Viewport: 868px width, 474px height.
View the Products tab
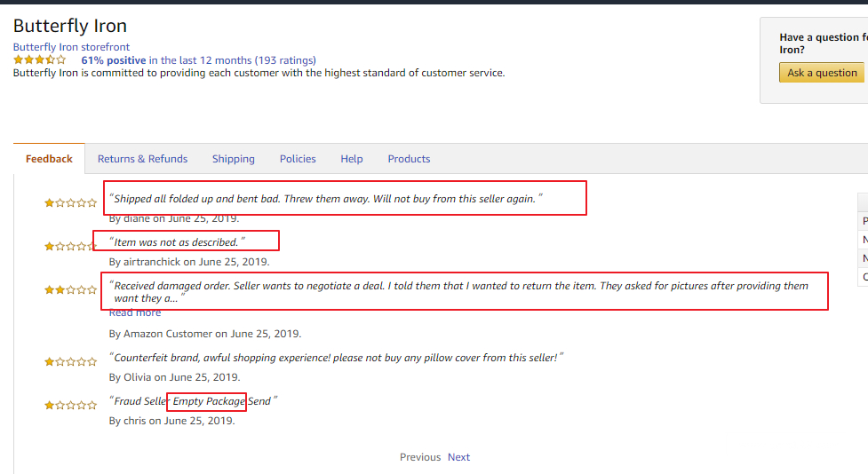pos(409,159)
